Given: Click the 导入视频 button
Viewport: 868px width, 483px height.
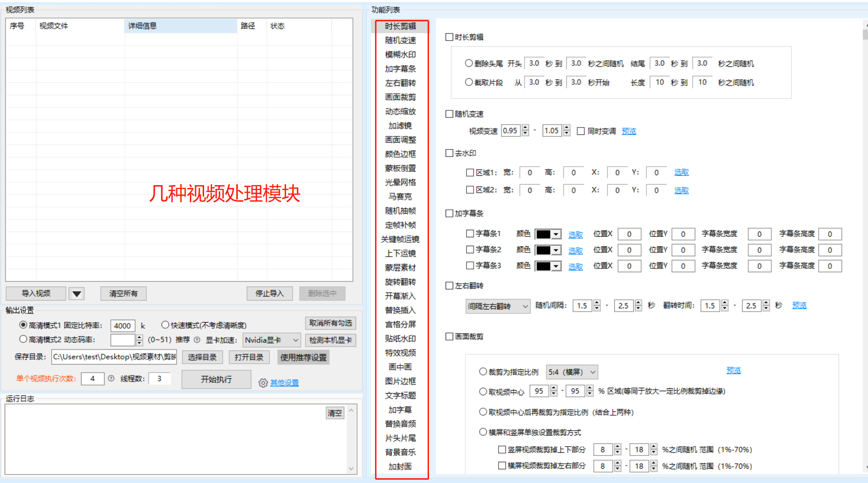Looking at the screenshot, I should pos(36,294).
